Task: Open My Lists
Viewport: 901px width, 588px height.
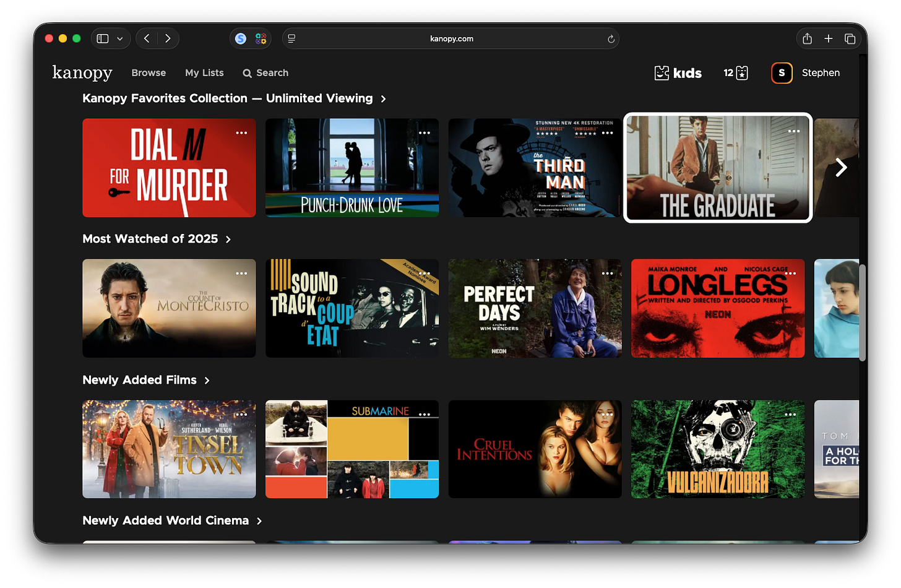Action: pyautogui.click(x=204, y=73)
